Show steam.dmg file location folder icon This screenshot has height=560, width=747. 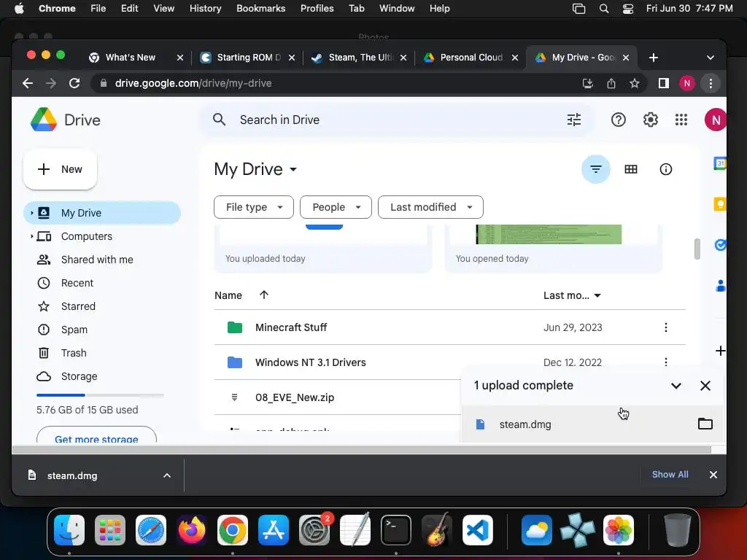pyautogui.click(x=705, y=424)
